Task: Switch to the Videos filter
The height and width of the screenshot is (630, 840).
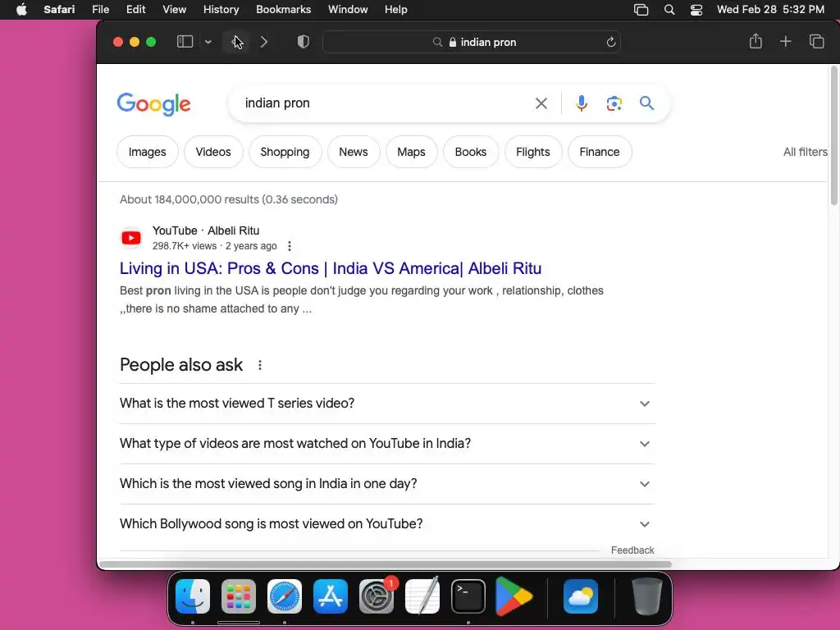Action: point(213,152)
